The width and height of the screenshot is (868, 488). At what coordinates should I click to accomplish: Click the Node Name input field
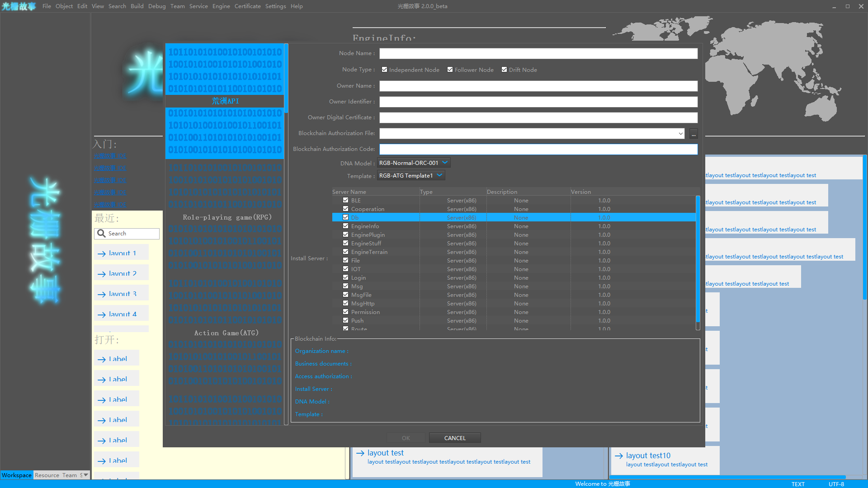tap(538, 53)
